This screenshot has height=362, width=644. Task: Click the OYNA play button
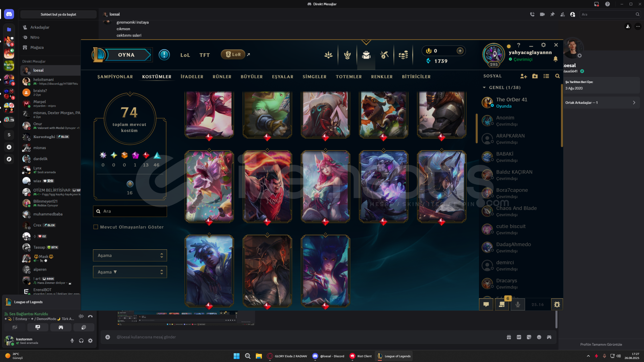point(126,55)
